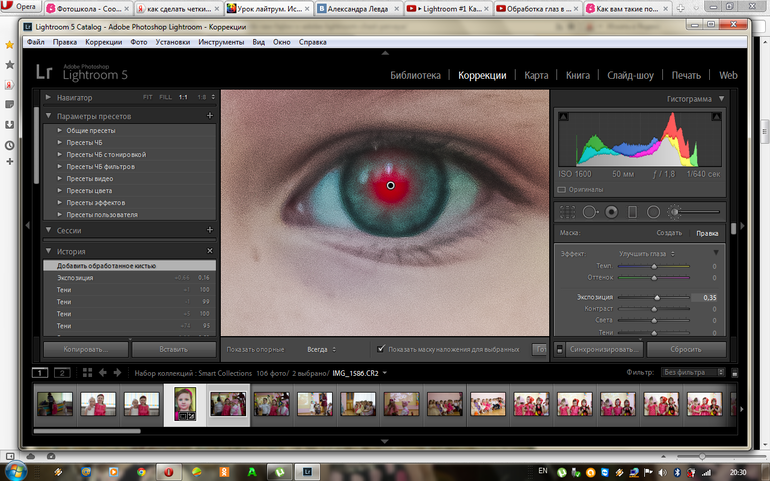Switch to the Библиотека module

pyautogui.click(x=415, y=75)
